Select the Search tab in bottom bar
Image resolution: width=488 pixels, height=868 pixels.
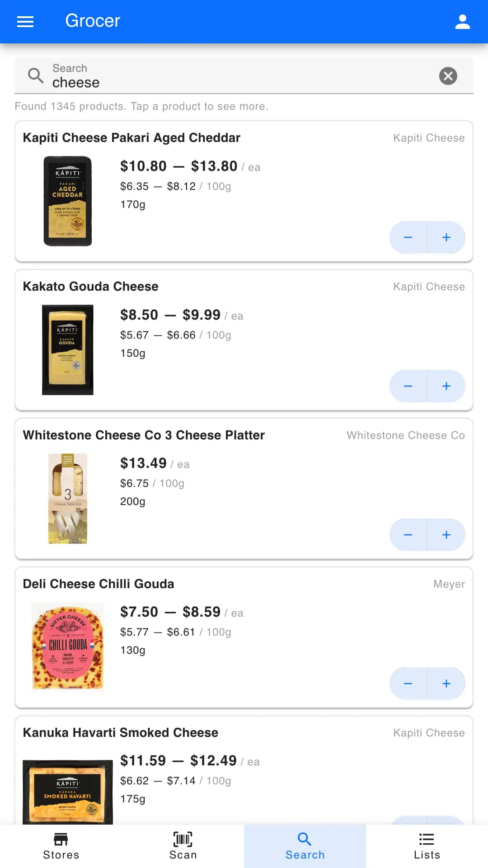pos(305,846)
